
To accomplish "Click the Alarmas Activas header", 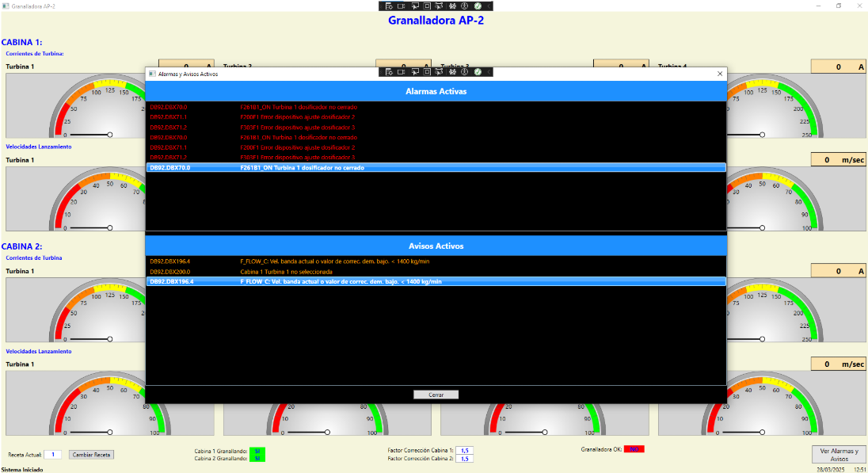I will click(436, 91).
